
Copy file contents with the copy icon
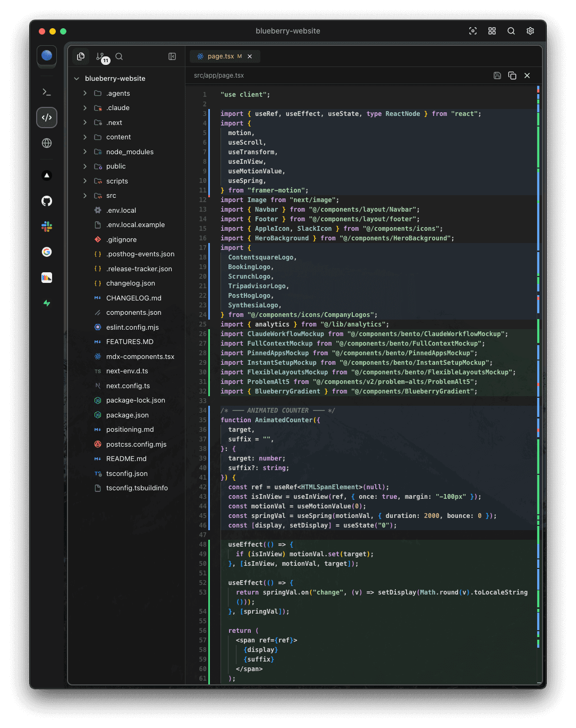(512, 75)
